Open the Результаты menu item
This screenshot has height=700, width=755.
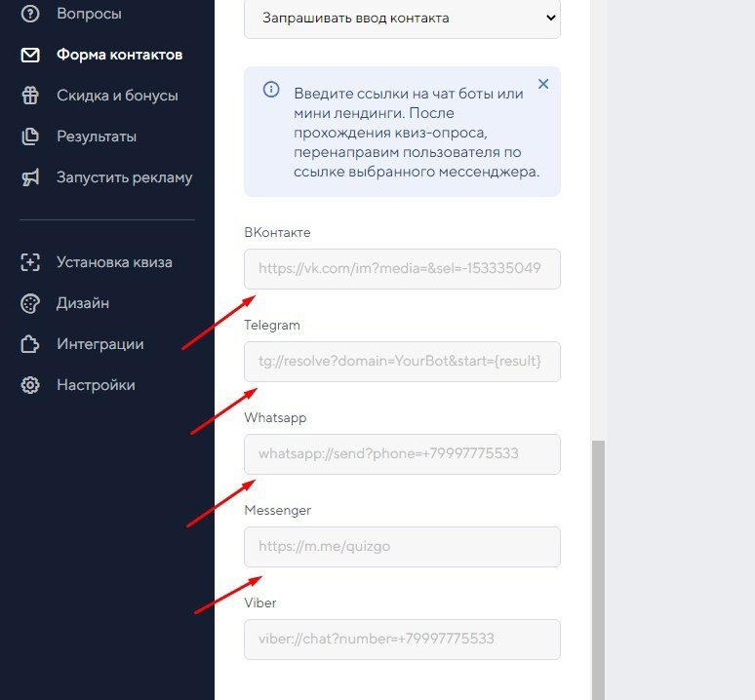96,136
